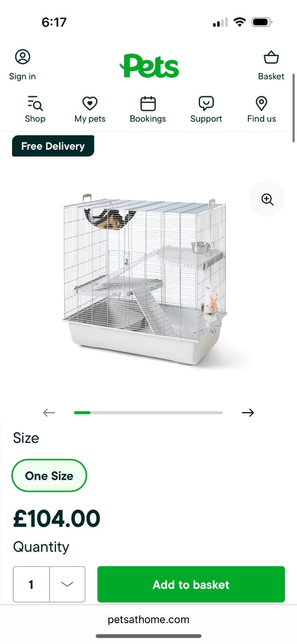This screenshot has height=644, width=297.
Task: Open the quantity selector showing 1
Action: [49, 584]
